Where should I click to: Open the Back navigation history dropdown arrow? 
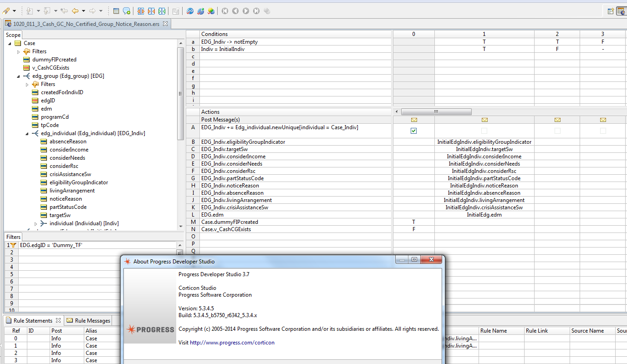(83, 11)
